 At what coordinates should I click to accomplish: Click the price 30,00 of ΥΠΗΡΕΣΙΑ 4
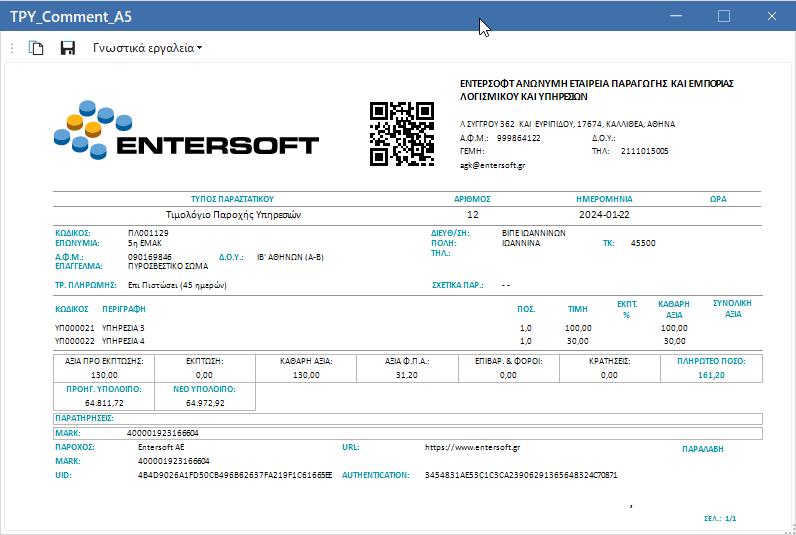pyautogui.click(x=578, y=341)
